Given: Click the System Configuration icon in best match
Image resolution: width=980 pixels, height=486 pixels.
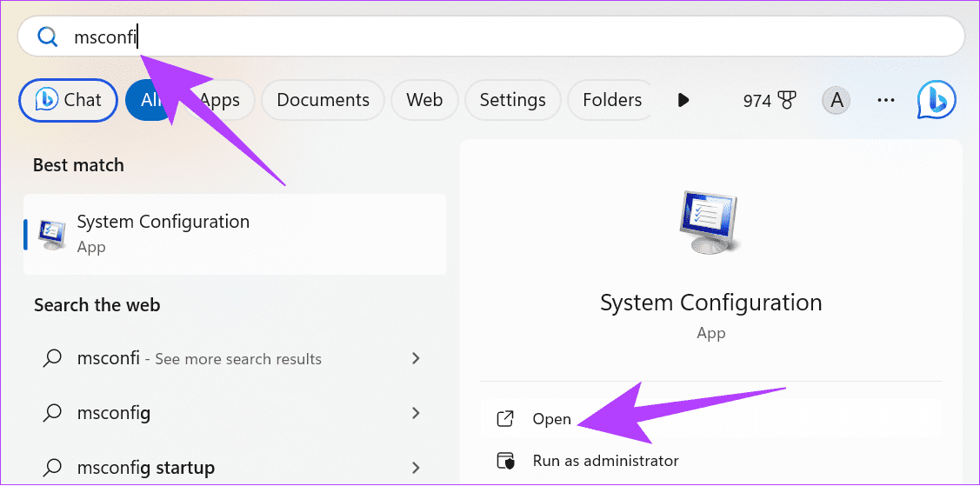Looking at the screenshot, I should 52,235.
